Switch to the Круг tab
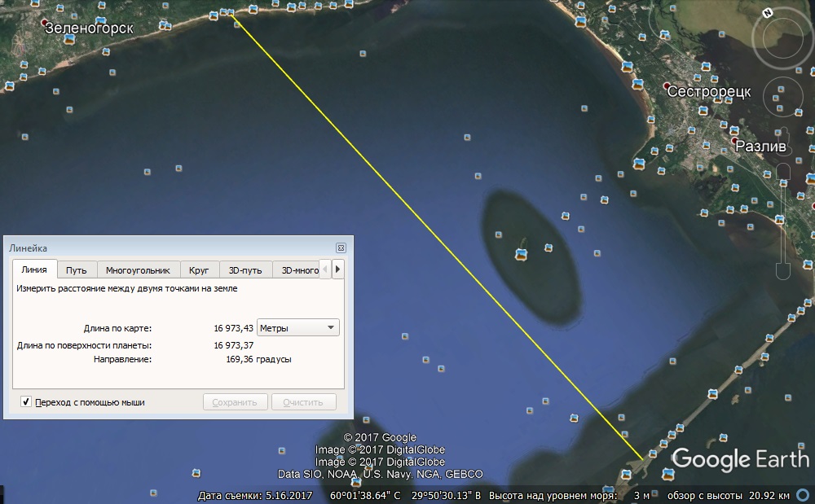Image resolution: width=815 pixels, height=504 pixels. pos(199,270)
